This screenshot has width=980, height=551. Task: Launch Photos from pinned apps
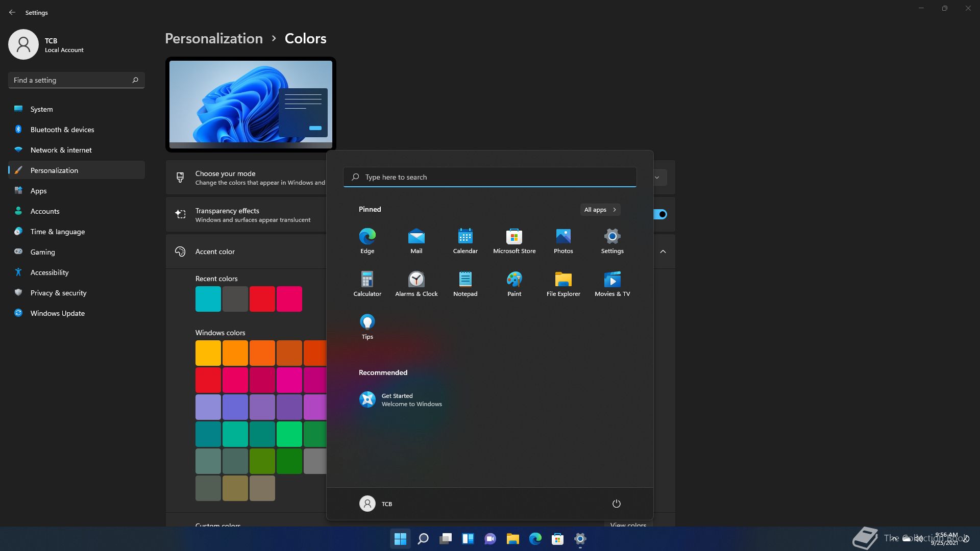pos(563,241)
